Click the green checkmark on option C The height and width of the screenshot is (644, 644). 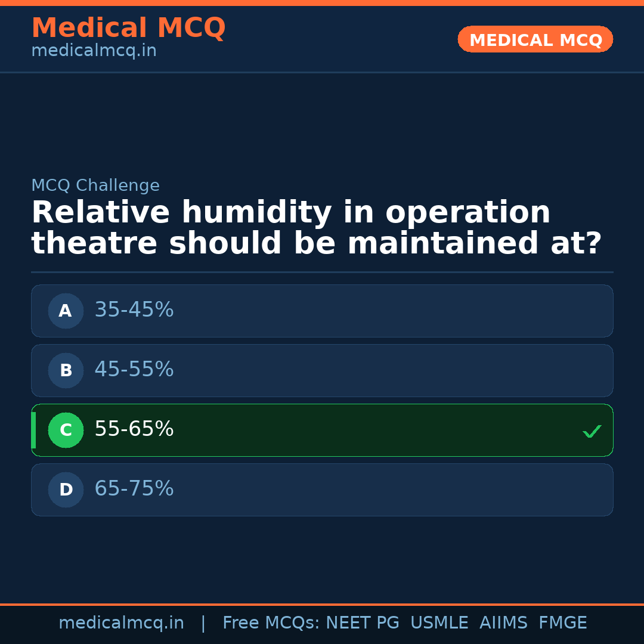coord(592,431)
